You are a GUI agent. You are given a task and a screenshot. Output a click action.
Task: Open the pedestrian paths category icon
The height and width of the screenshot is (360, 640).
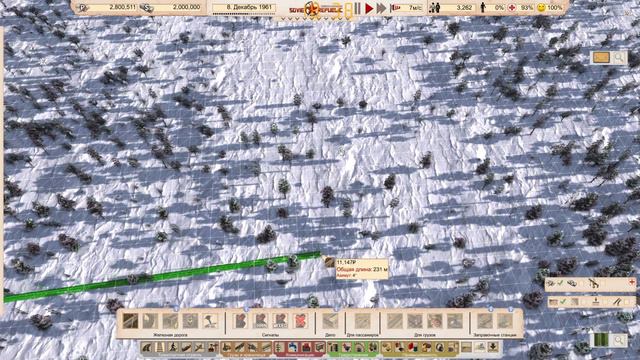tap(173, 347)
